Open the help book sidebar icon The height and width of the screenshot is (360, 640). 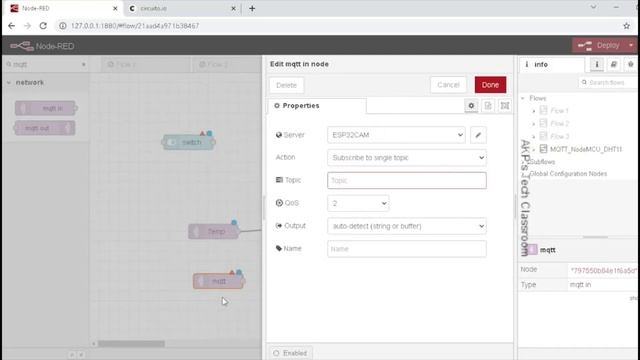[x=613, y=64]
